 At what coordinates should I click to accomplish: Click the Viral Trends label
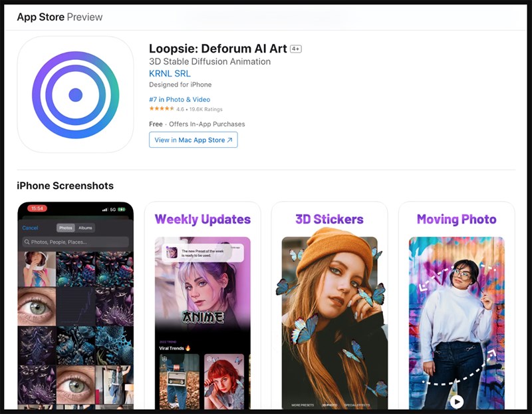tap(172, 348)
